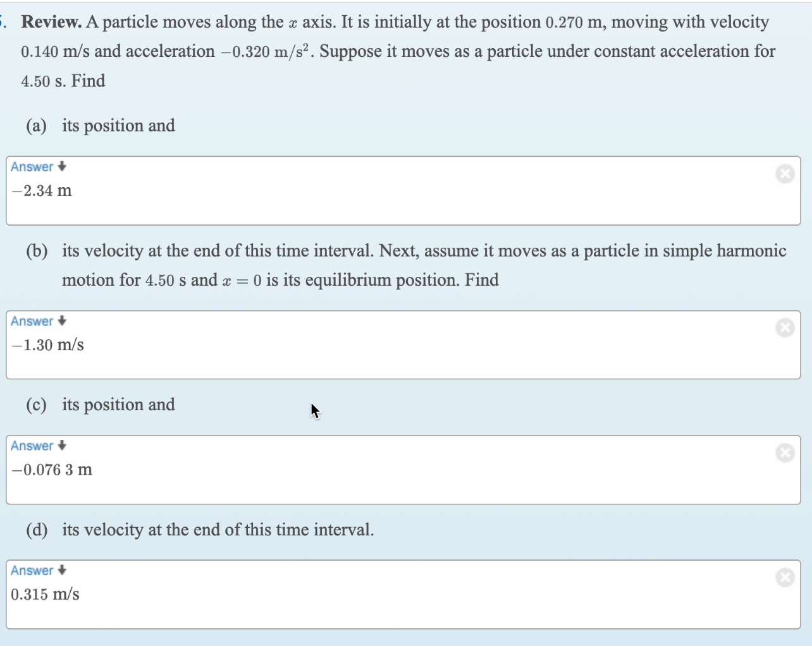Select the answer text −2.34 m
This screenshot has width=812, height=646.
[41, 190]
